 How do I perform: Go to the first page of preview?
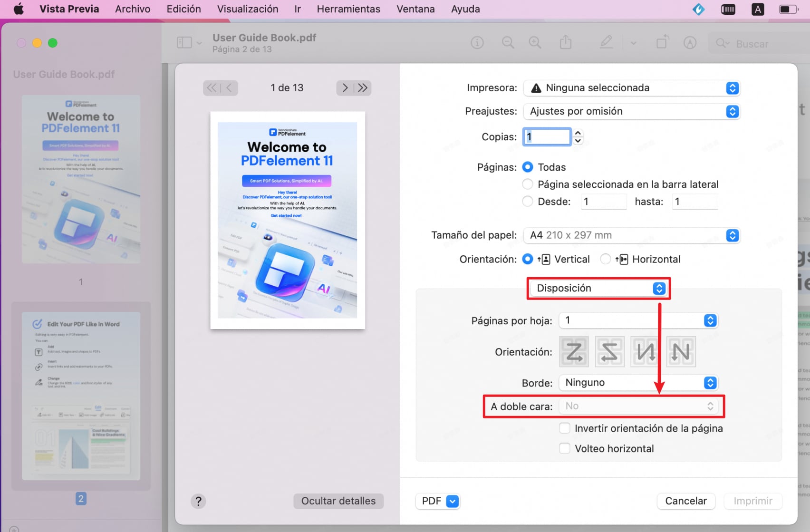pos(212,88)
